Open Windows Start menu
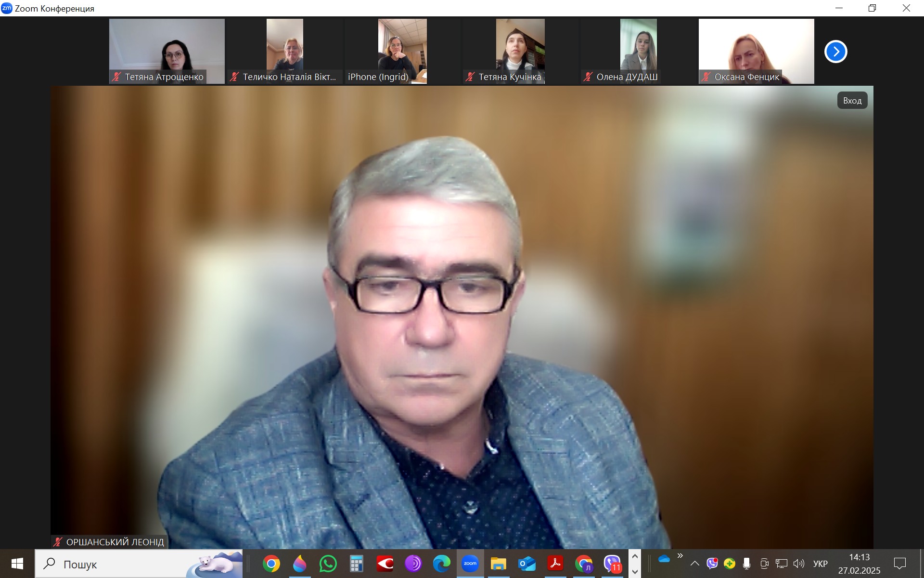The height and width of the screenshot is (578, 924). (17, 564)
